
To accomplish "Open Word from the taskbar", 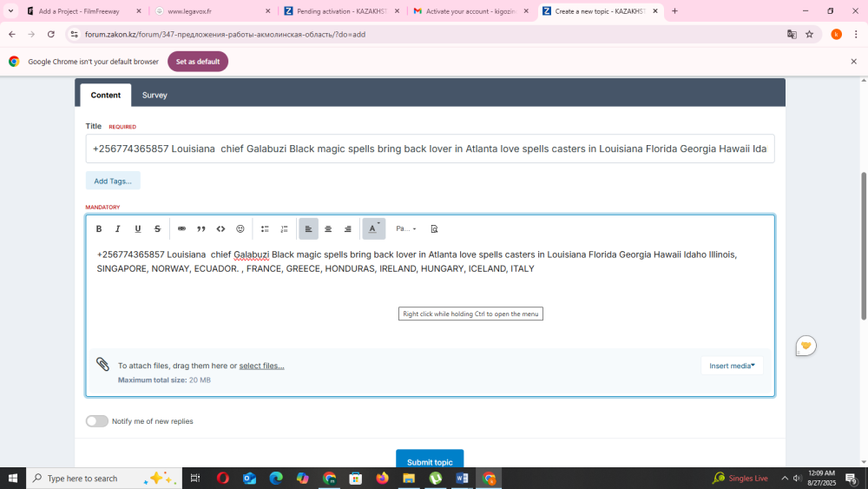I will pyautogui.click(x=462, y=478).
